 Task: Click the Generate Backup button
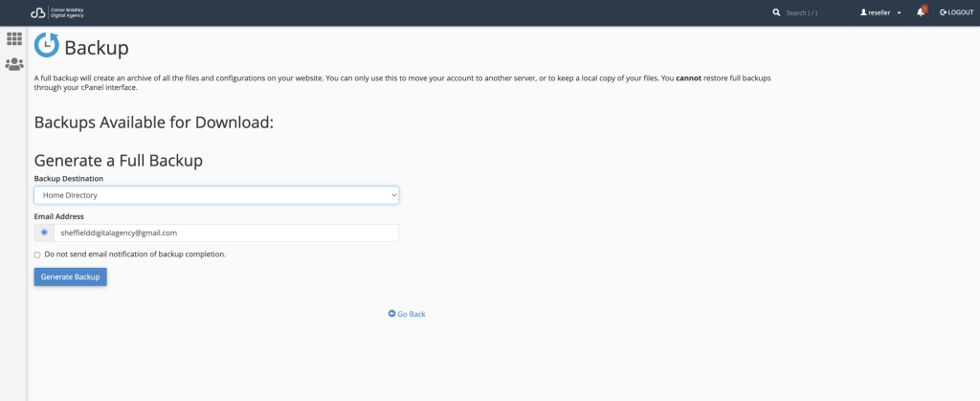pos(70,277)
